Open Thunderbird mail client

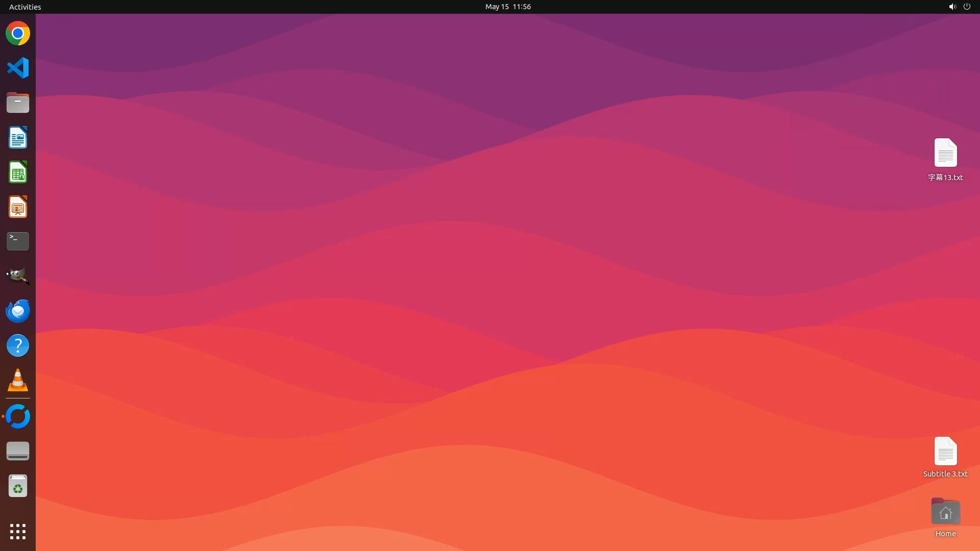[x=18, y=311]
